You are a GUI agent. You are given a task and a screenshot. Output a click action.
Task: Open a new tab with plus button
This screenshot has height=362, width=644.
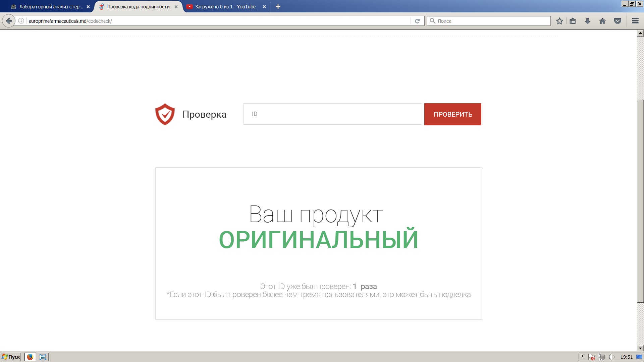point(278,7)
